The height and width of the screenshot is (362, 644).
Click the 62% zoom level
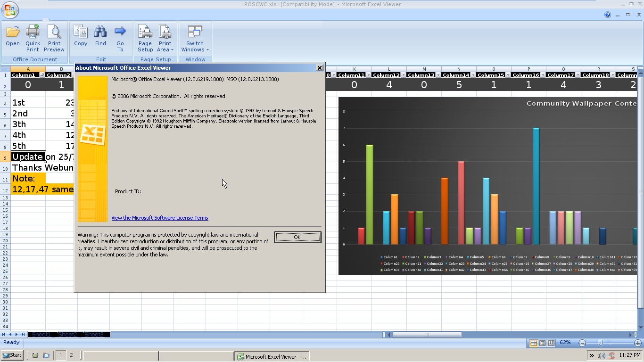click(565, 343)
